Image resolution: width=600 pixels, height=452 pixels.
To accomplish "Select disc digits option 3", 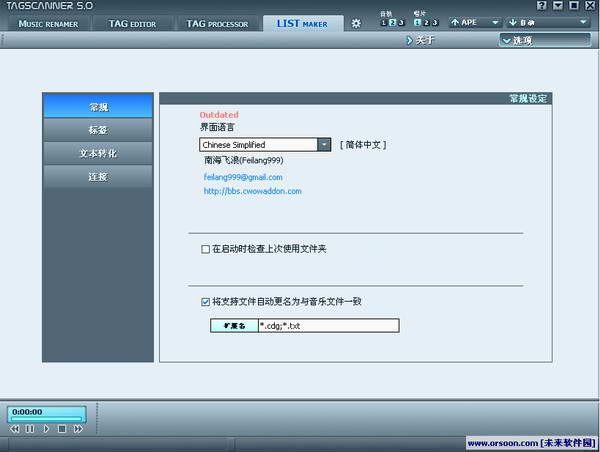I will pos(435,23).
